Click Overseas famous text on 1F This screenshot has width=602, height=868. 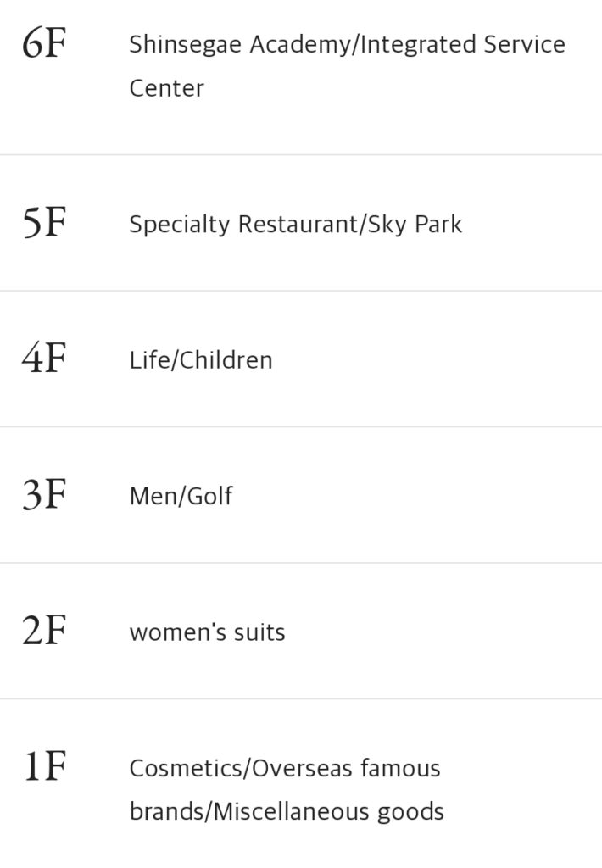347,769
